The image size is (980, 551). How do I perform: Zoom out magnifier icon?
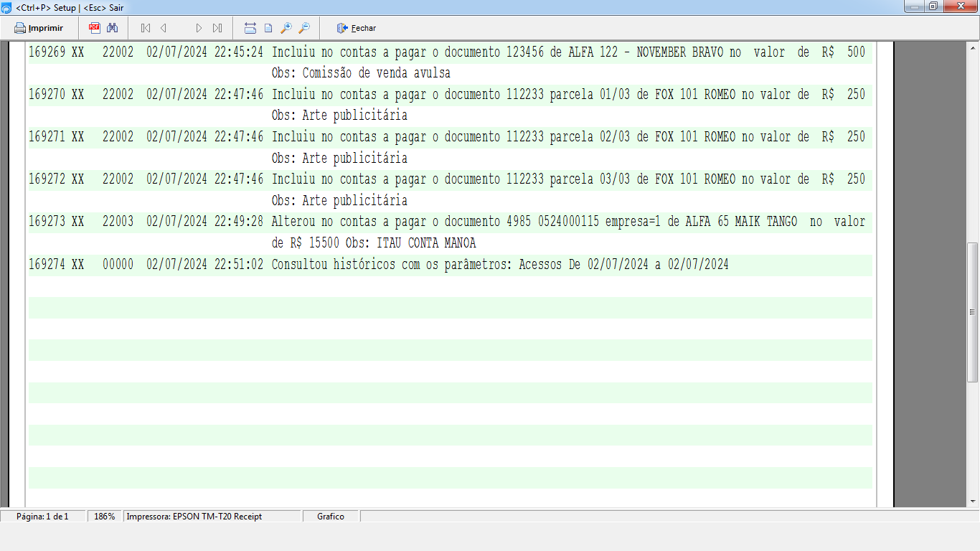pos(304,28)
